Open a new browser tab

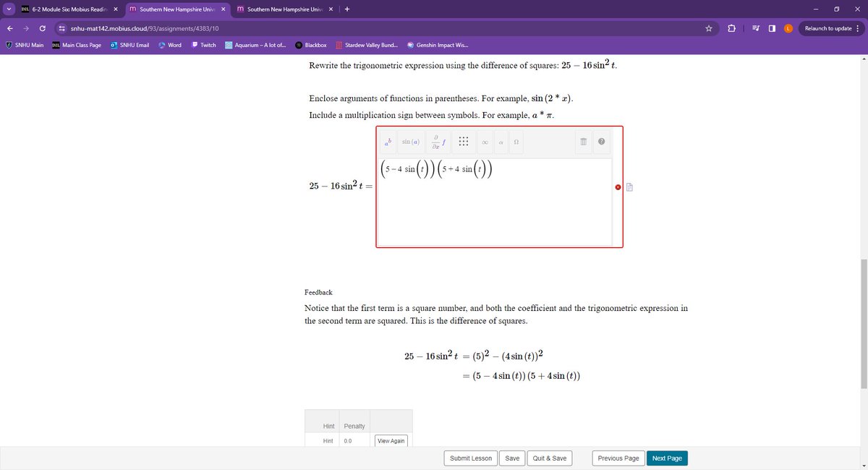(x=347, y=9)
